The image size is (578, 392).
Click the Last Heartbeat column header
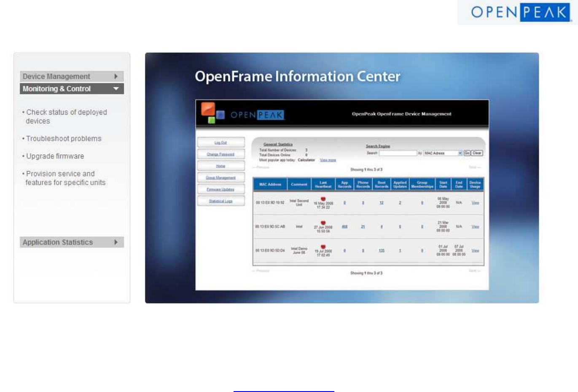pyautogui.click(x=323, y=185)
